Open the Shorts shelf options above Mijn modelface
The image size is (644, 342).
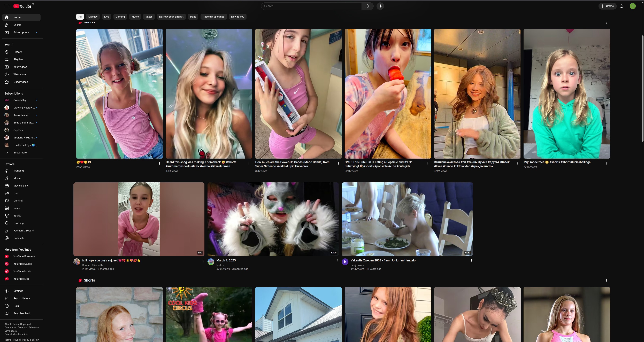[x=606, y=22]
